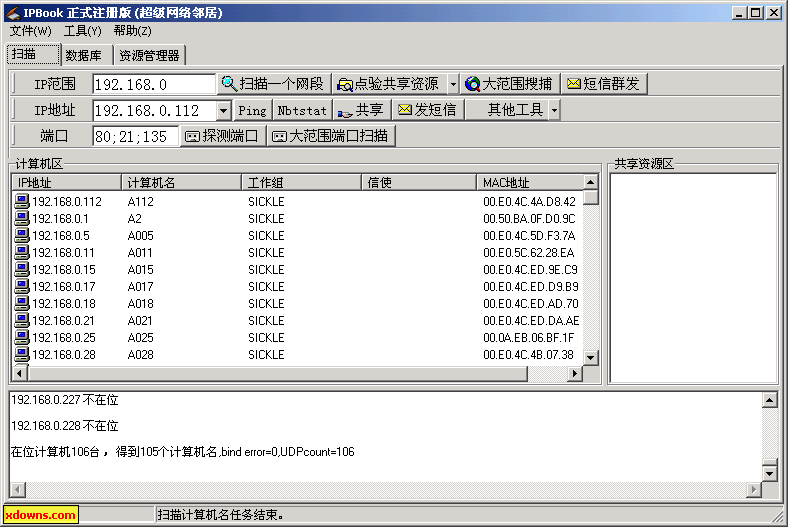Click the globe icon on 大范围搜捕
788x527 pixels.
pos(472,84)
